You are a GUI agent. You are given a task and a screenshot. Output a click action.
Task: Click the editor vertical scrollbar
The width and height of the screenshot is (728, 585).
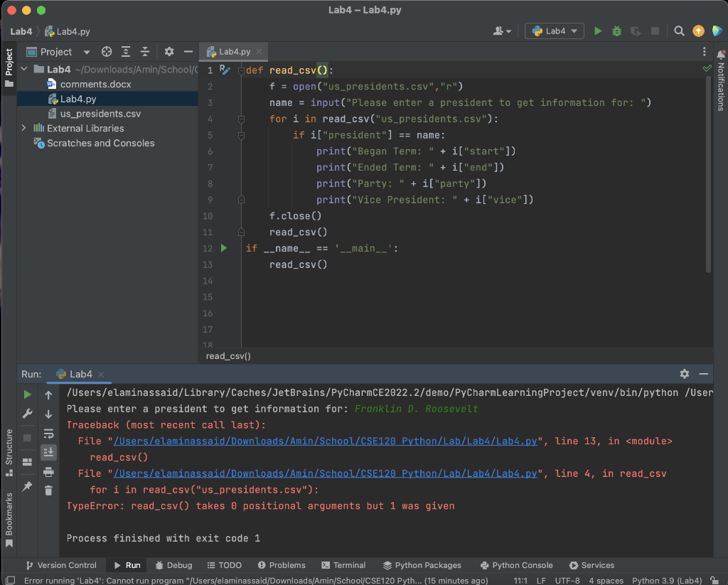pos(707,171)
